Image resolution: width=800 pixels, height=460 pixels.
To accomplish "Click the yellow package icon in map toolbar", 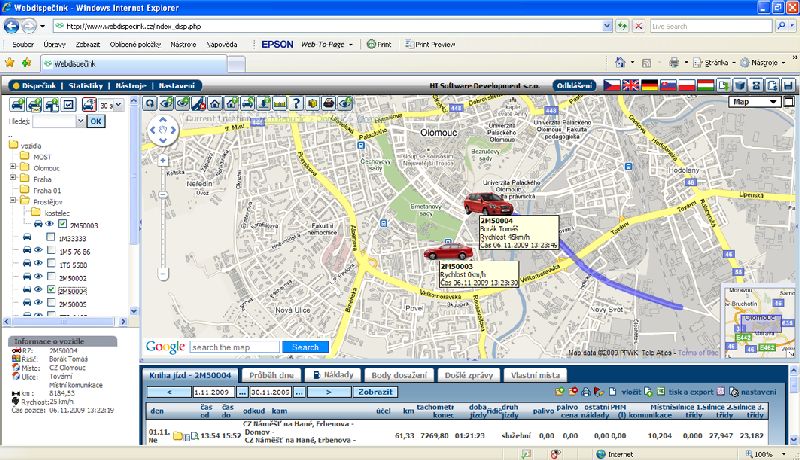I will coord(312,104).
